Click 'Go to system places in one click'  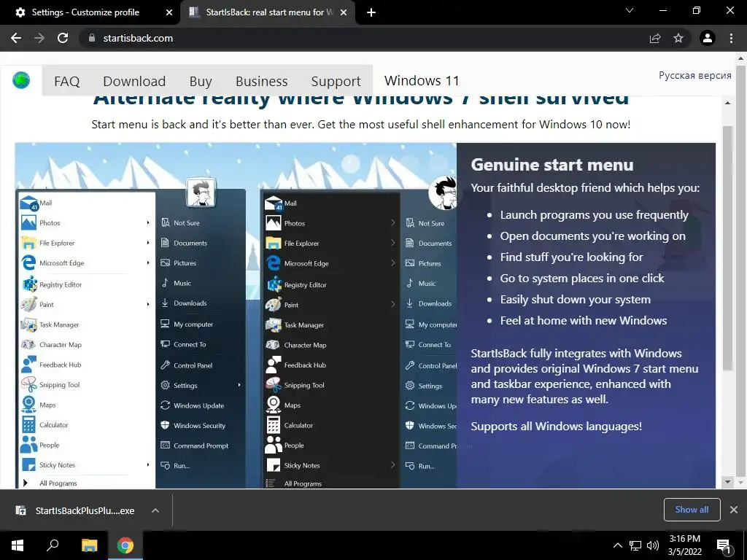[581, 279]
